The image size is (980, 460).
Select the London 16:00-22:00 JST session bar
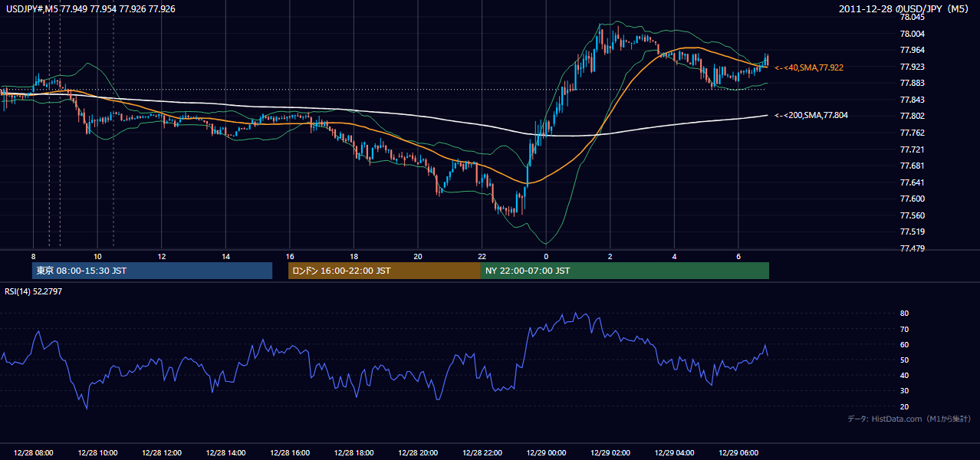click(x=384, y=271)
